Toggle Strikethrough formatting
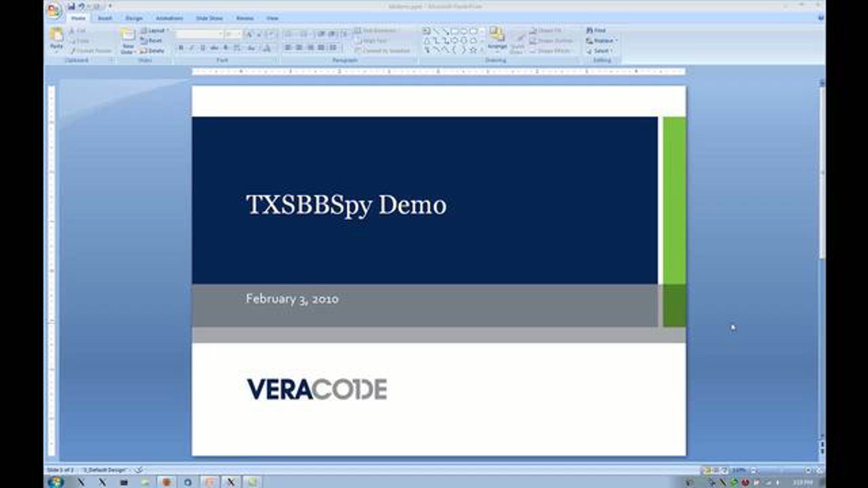868x488 pixels. coord(214,48)
